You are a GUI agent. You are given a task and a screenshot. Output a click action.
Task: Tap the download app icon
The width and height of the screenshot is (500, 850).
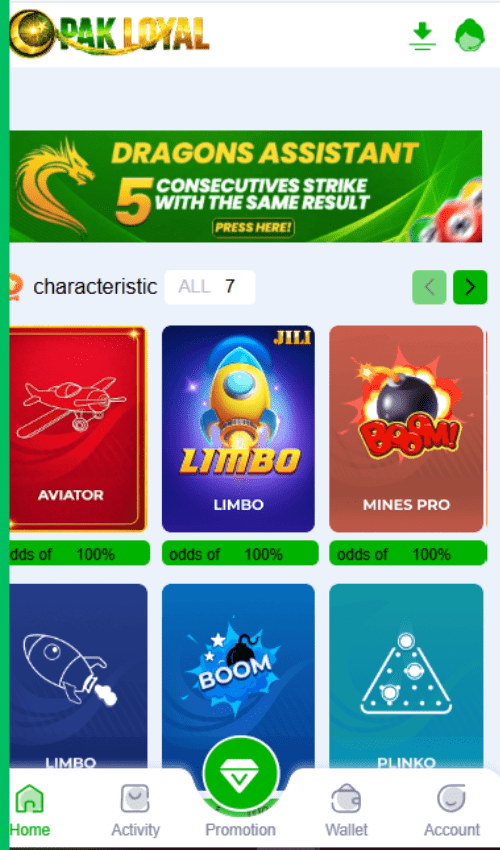[x=422, y=36]
